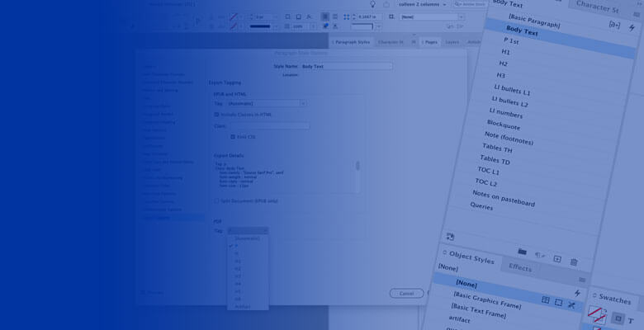Screen dimensions: 644x330
Task: Select the artifact object style
Action: (459, 318)
